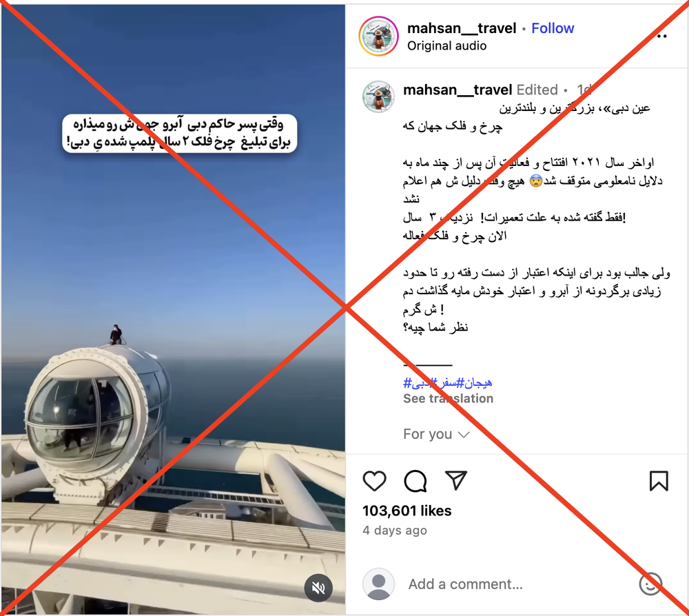
Task: Open the emoji picker smiley icon
Action: (650, 584)
